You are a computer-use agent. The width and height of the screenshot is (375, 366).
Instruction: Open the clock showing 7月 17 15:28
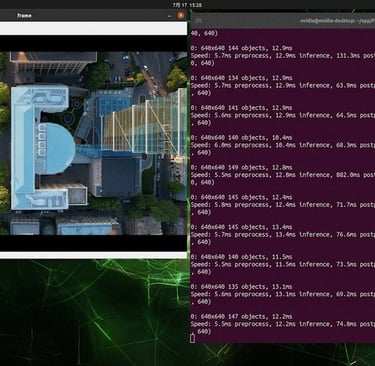click(x=187, y=5)
